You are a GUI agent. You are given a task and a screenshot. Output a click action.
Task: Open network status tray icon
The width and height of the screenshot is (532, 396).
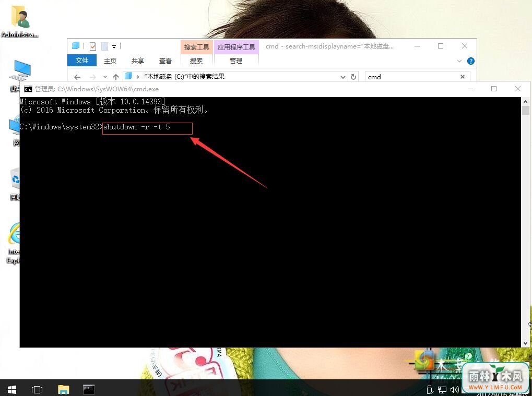(442, 390)
